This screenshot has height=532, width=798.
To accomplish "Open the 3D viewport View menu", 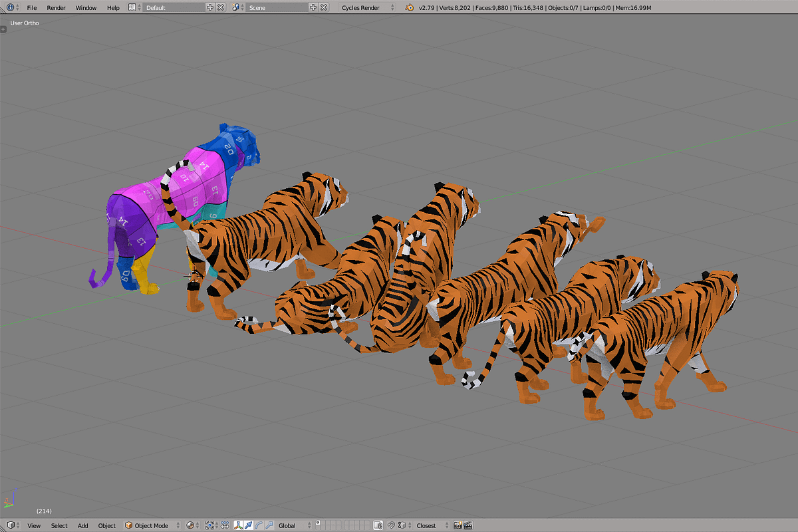I will (34, 525).
